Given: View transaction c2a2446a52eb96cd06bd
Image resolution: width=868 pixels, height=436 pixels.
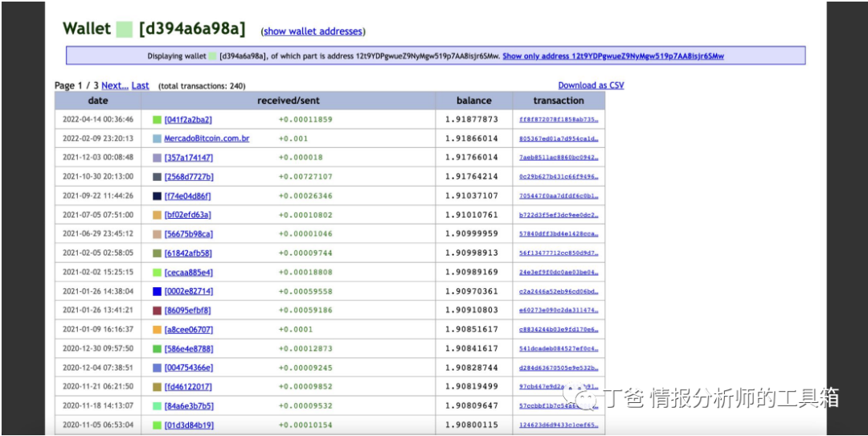Looking at the screenshot, I should coord(559,291).
